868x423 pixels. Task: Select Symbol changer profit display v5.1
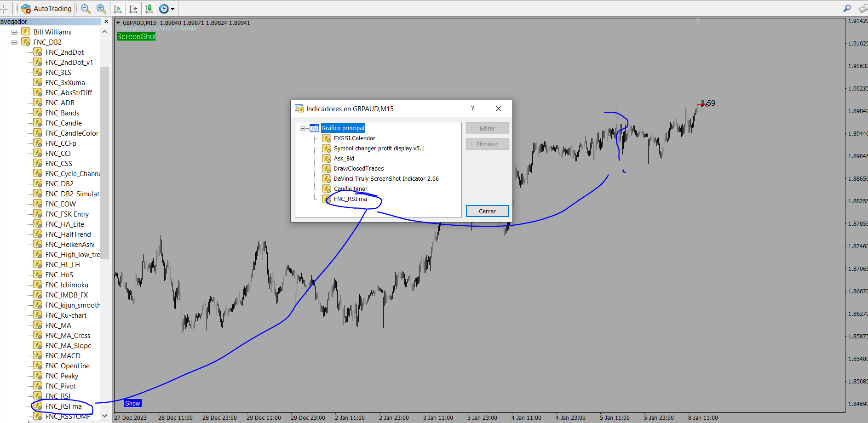pyautogui.click(x=379, y=149)
